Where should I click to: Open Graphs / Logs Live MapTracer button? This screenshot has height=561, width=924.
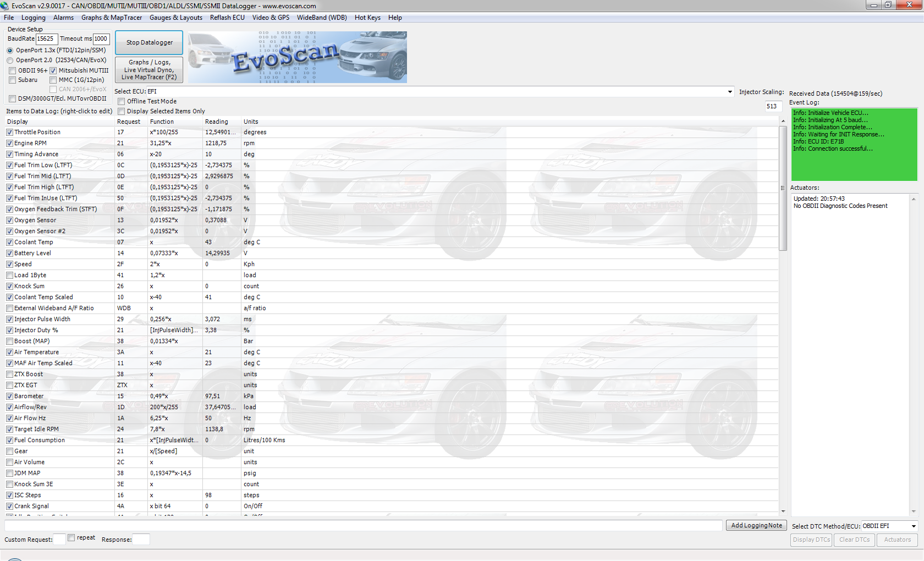pos(149,70)
